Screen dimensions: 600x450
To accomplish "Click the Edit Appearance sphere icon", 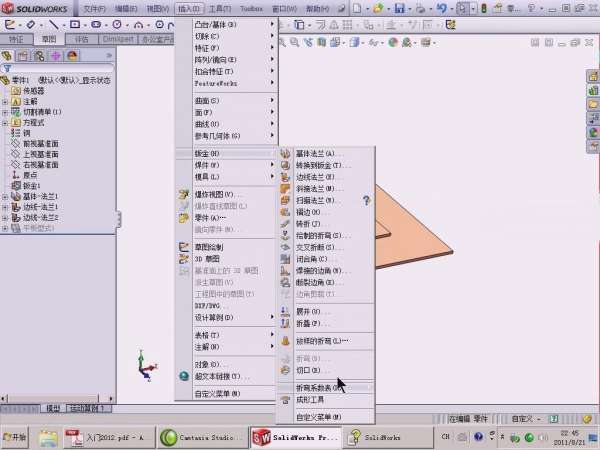I will (x=393, y=42).
